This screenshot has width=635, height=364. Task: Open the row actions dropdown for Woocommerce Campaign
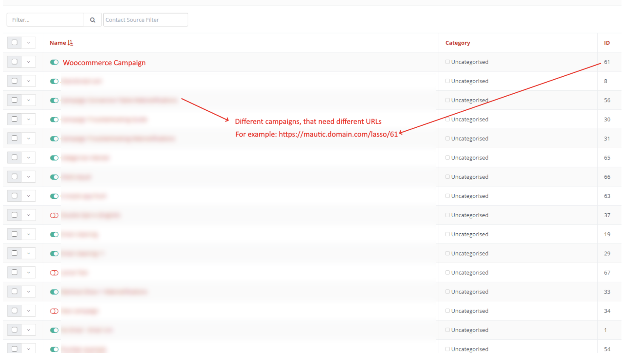[29, 61]
